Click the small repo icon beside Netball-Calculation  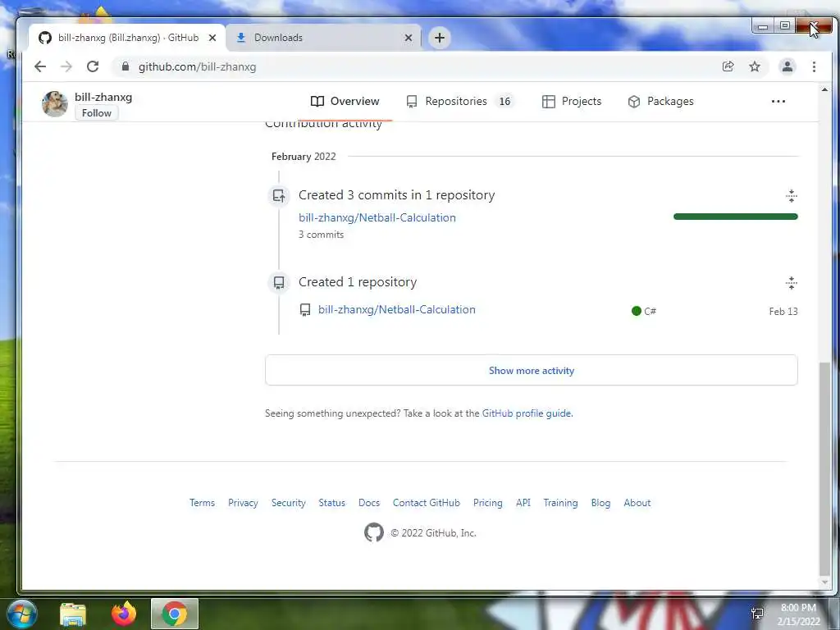click(305, 309)
